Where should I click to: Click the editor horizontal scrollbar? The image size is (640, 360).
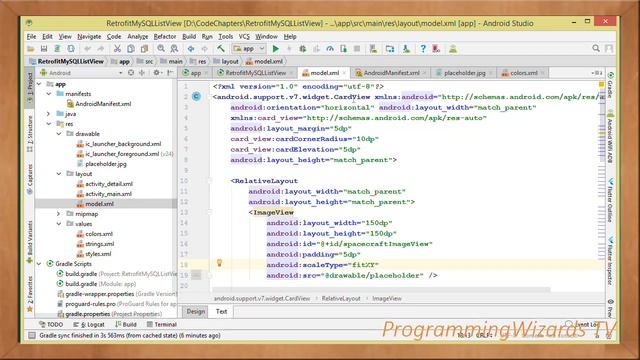click(381, 289)
